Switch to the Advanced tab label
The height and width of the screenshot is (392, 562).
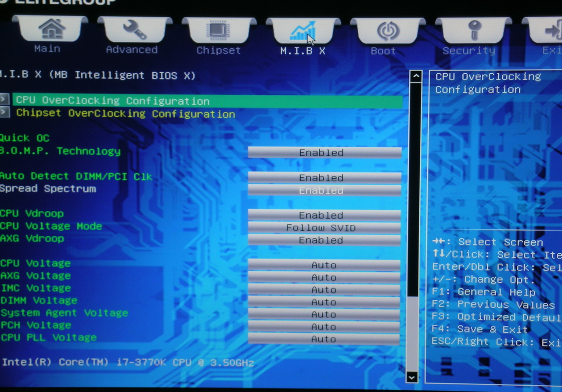(x=132, y=50)
